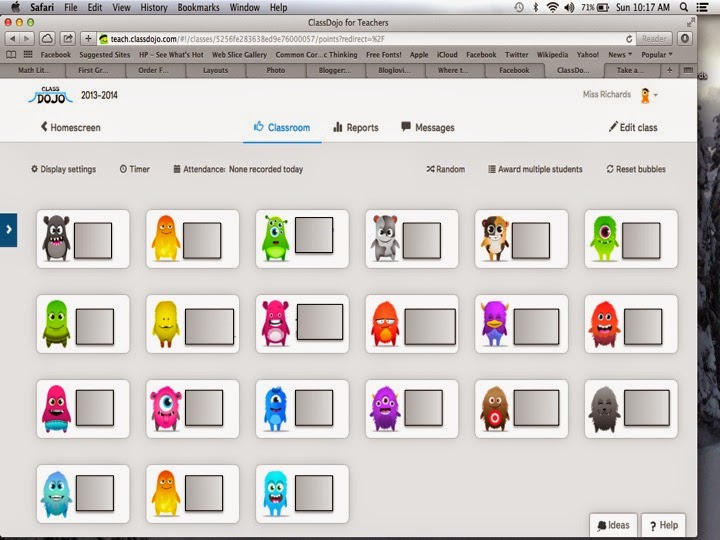Add bookmark with plus button
720x540 pixels.
tap(88, 39)
